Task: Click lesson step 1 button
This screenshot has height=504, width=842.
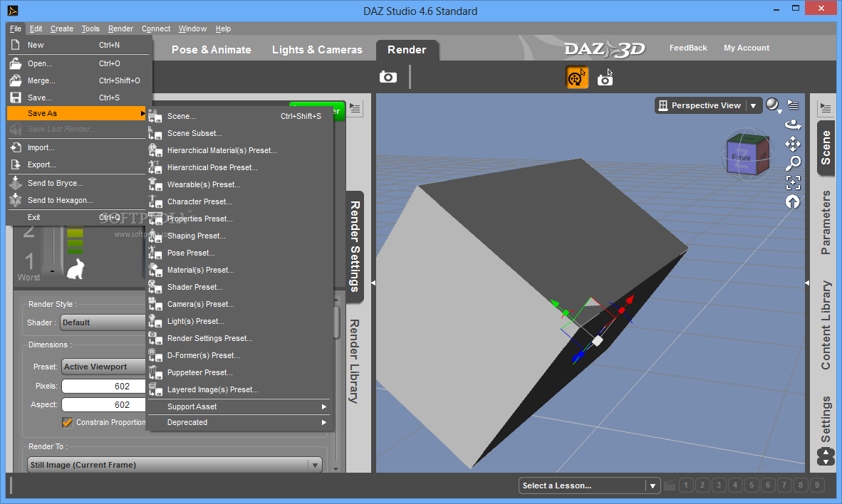Action: (x=686, y=485)
